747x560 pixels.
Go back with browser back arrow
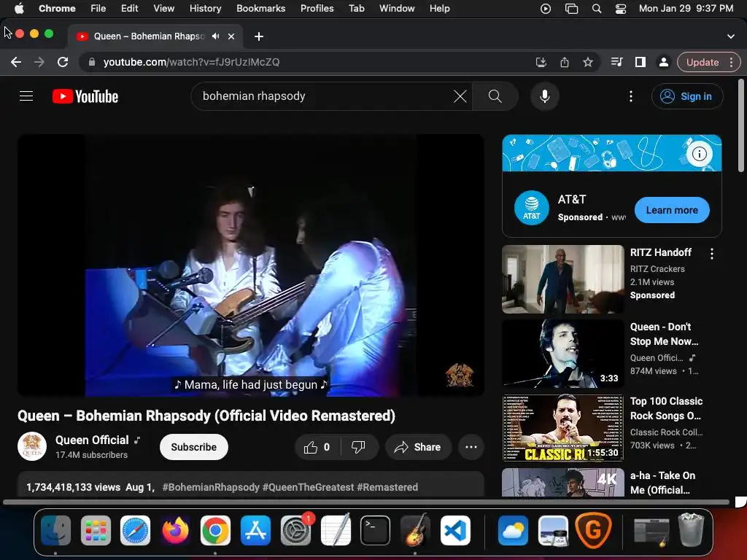pyautogui.click(x=16, y=63)
